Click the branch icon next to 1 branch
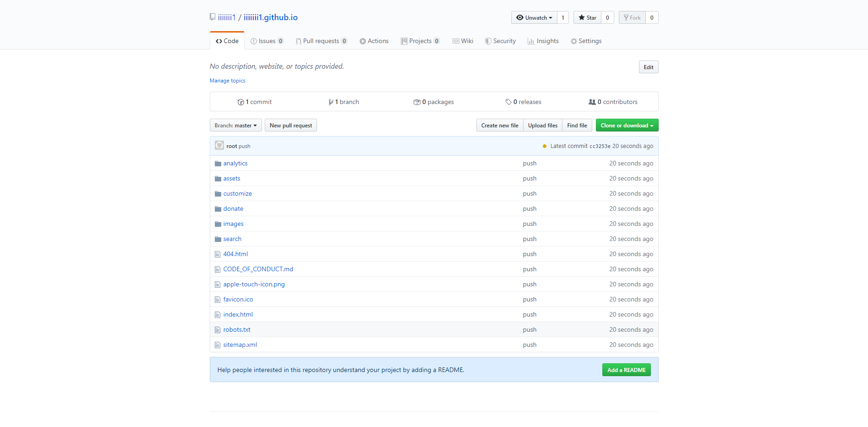Image resolution: width=868 pixels, height=427 pixels. [331, 102]
